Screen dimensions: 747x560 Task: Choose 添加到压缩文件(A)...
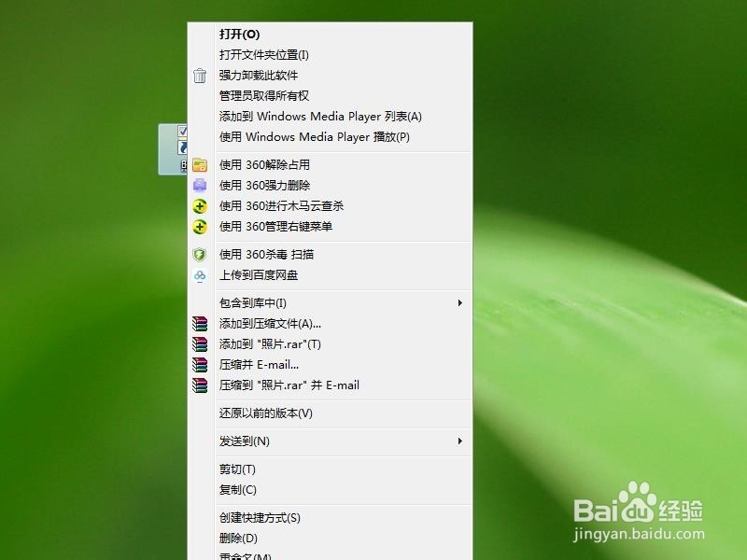tap(330, 324)
